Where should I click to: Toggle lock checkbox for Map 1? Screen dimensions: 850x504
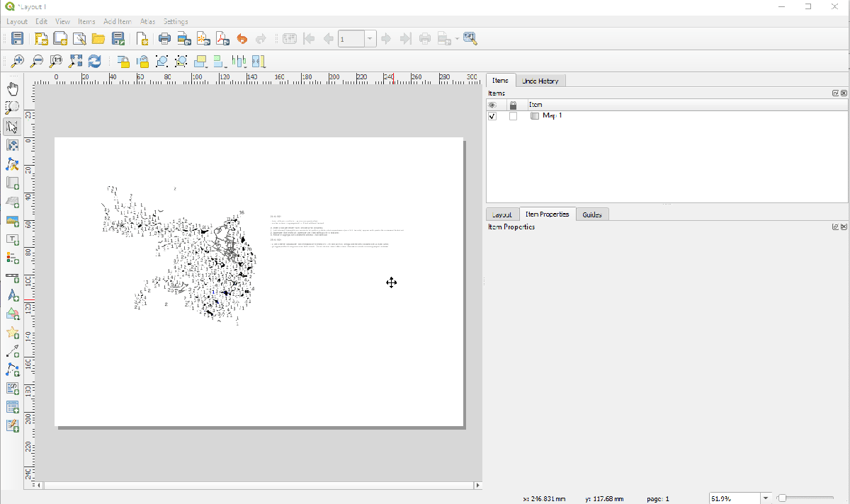coord(513,116)
